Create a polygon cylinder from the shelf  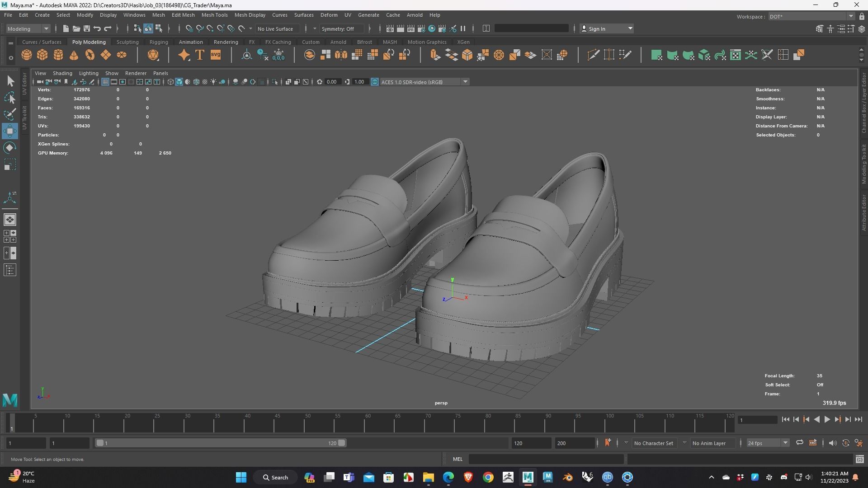[58, 55]
